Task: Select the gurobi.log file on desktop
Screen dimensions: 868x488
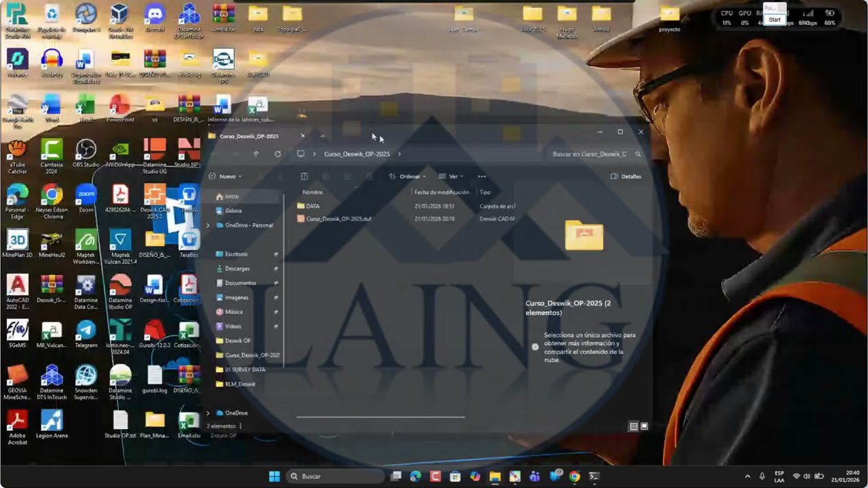Action: pos(155,380)
